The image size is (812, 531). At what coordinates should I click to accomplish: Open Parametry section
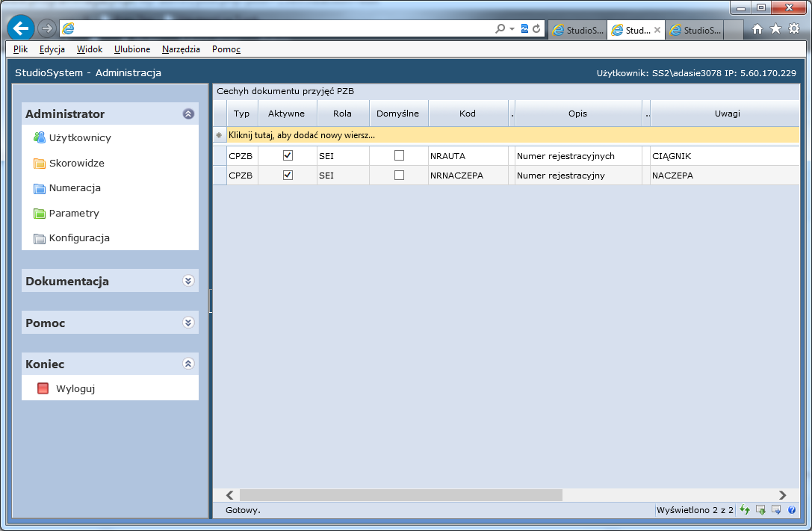(x=74, y=214)
